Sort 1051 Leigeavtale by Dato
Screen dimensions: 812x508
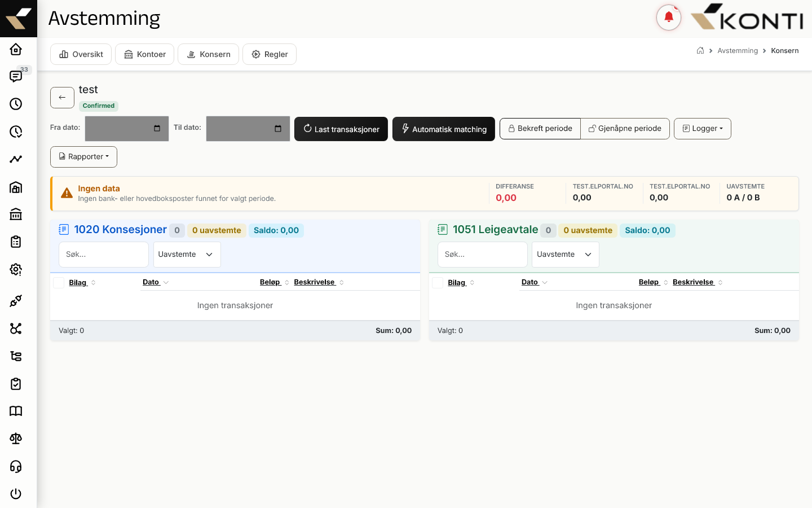pos(535,282)
